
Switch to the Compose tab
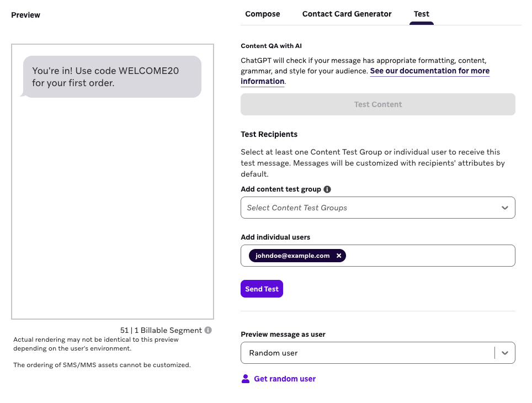point(263,14)
